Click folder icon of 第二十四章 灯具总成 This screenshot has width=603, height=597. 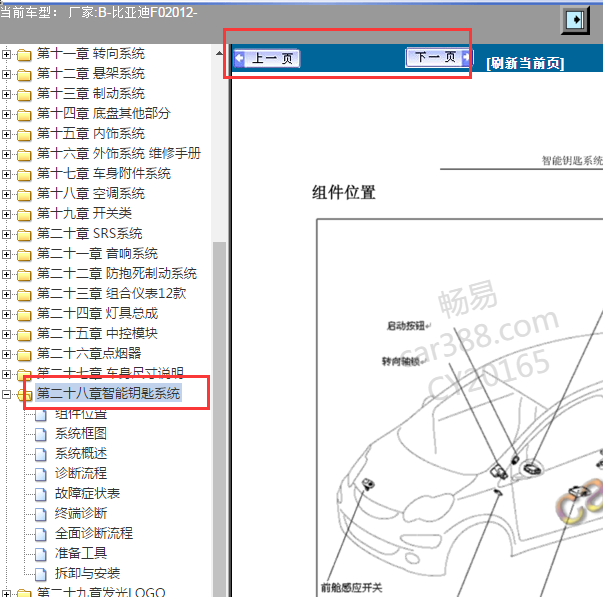pyautogui.click(x=24, y=314)
